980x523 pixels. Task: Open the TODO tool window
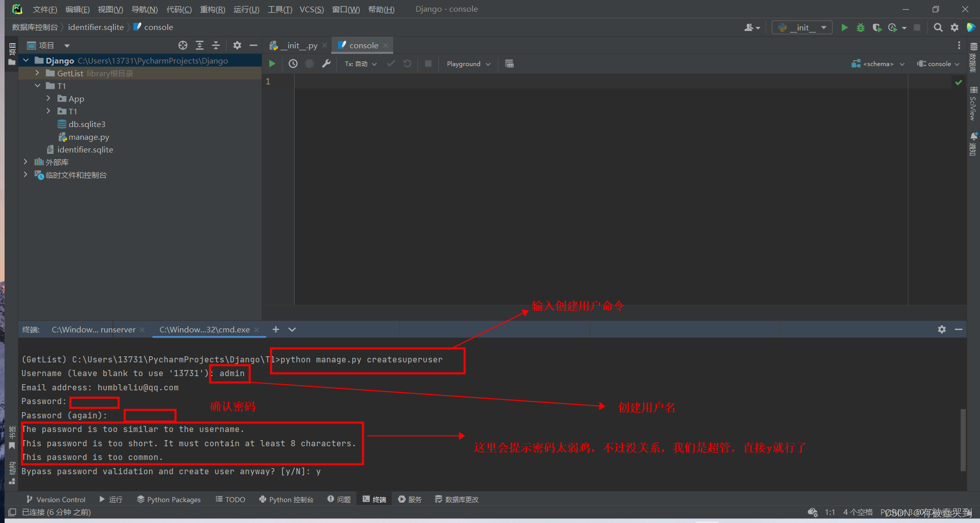click(230, 500)
